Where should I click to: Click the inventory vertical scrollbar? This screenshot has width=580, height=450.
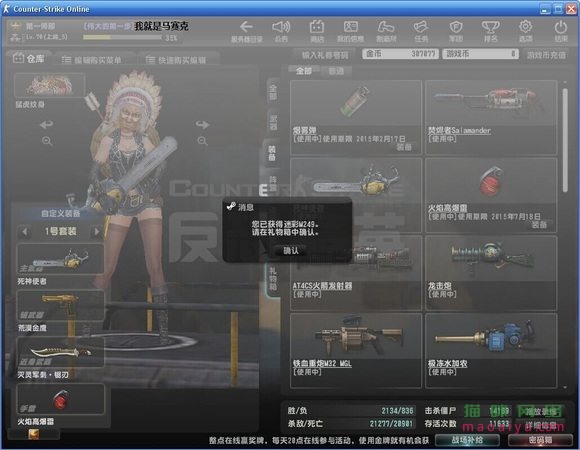click(x=565, y=141)
